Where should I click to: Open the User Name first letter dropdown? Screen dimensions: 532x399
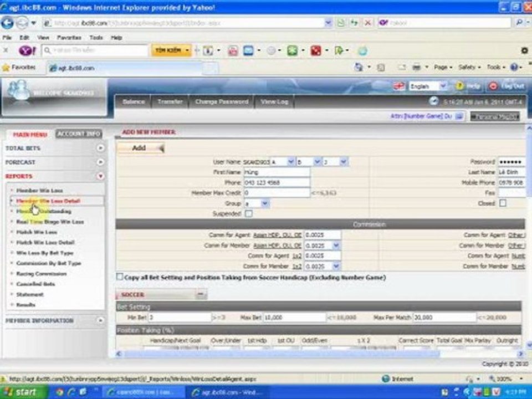point(291,162)
